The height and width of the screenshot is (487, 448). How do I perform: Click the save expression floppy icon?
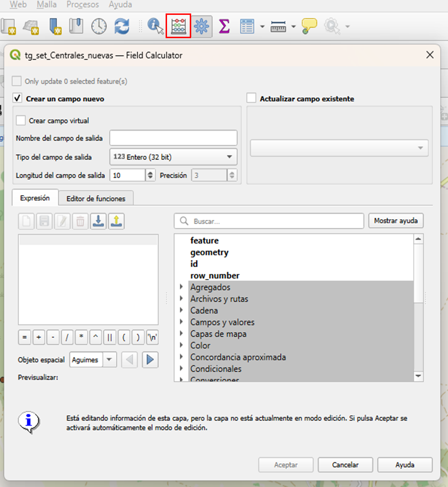[44, 221]
